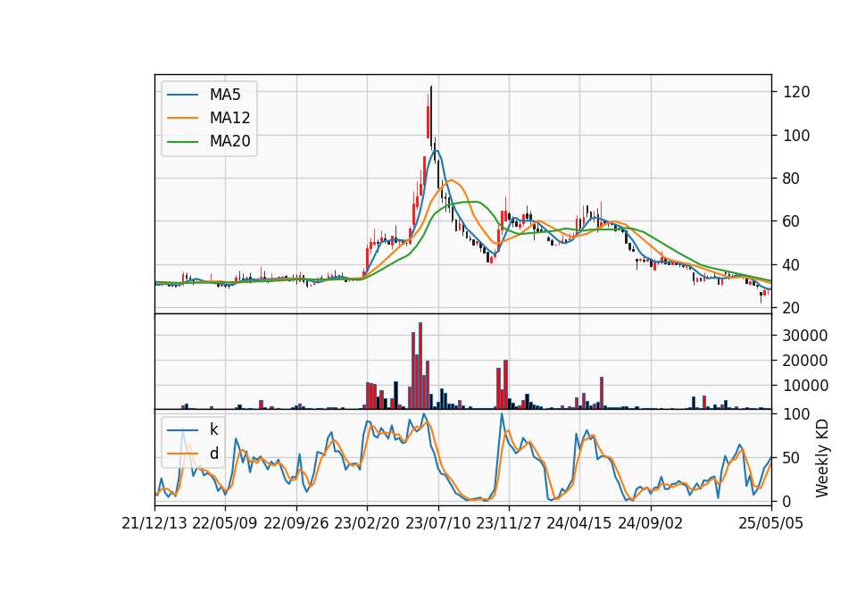857x616 pixels.
Task: Click the KD axis tick label 50
Action: [x=792, y=458]
